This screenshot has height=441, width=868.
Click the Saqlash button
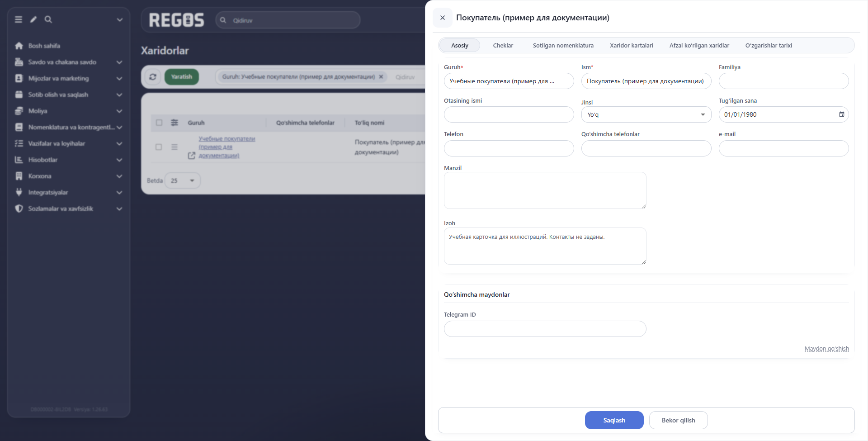tap(614, 420)
